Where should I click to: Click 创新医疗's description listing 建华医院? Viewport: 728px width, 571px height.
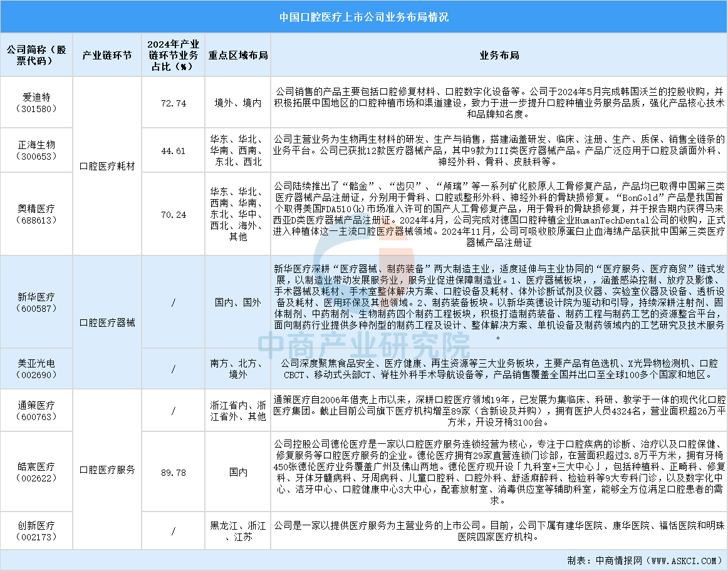[x=499, y=531]
